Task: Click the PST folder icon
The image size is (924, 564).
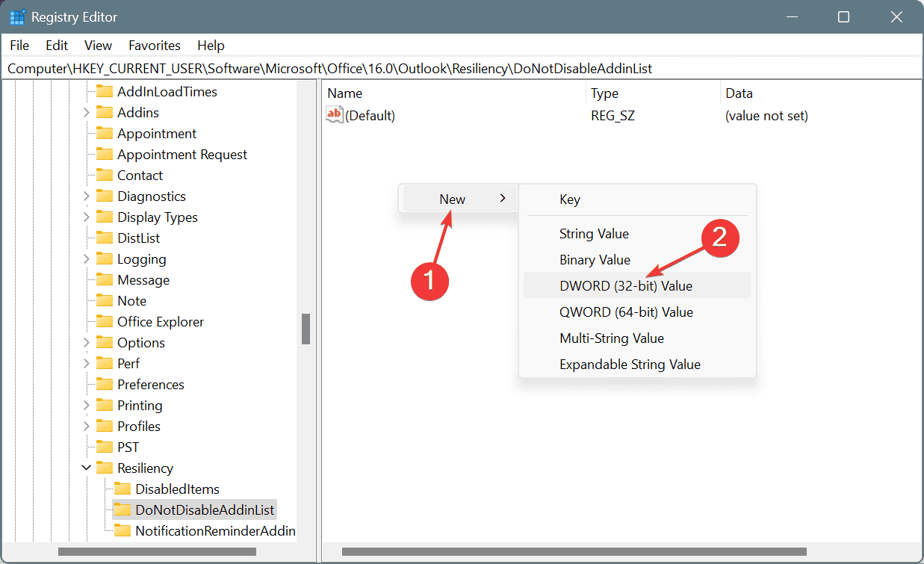Action: point(105,447)
